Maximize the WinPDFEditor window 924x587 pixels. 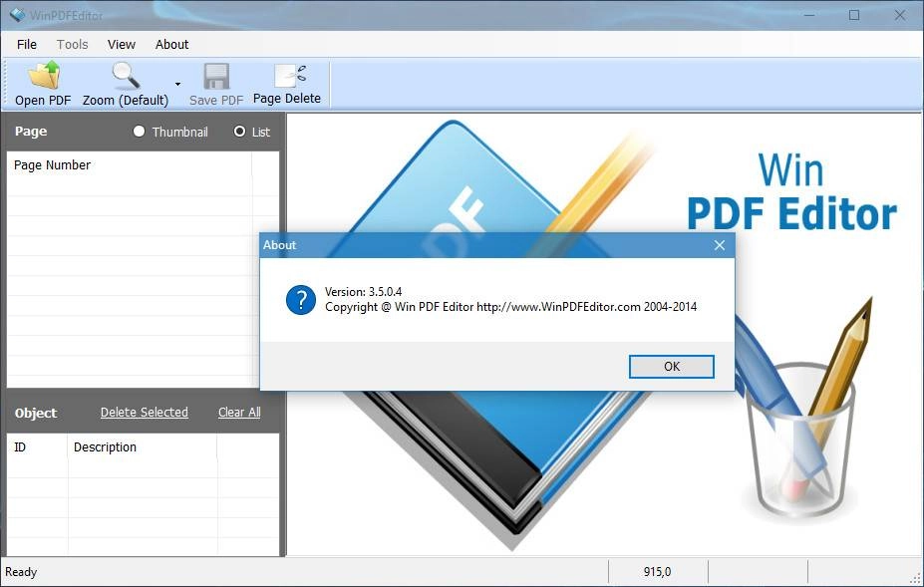pos(854,15)
